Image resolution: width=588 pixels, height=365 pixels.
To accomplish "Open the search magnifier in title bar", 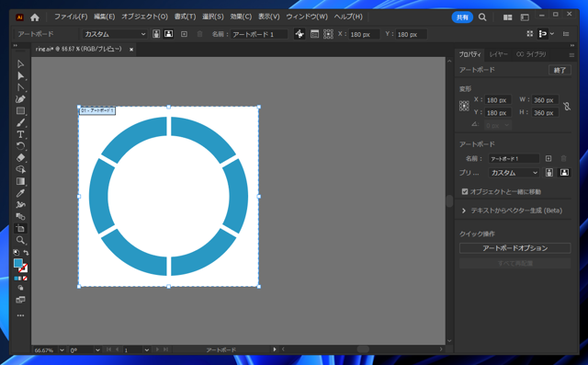I will [482, 17].
